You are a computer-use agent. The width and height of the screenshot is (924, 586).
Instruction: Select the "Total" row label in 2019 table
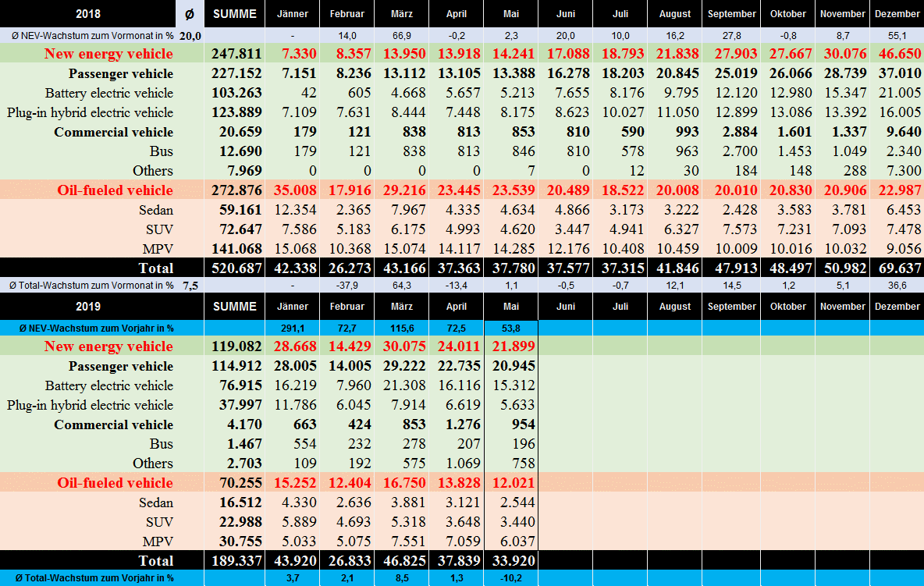155,561
